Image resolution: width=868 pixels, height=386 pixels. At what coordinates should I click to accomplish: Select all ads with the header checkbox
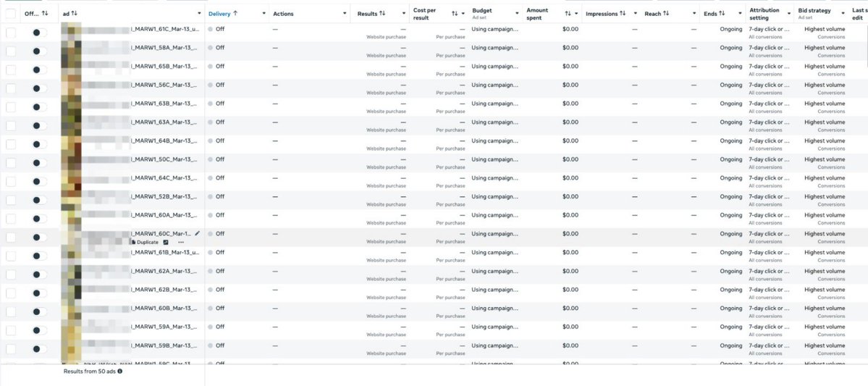click(x=11, y=14)
